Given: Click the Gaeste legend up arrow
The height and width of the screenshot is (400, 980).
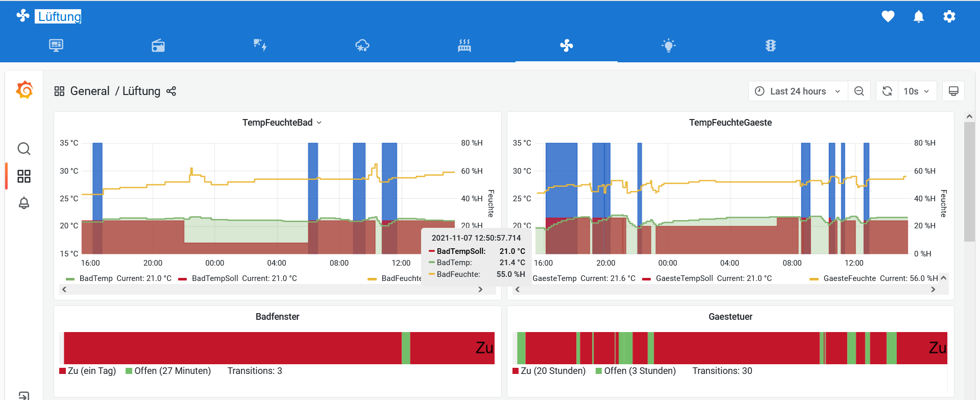Looking at the screenshot, I should point(943,278).
